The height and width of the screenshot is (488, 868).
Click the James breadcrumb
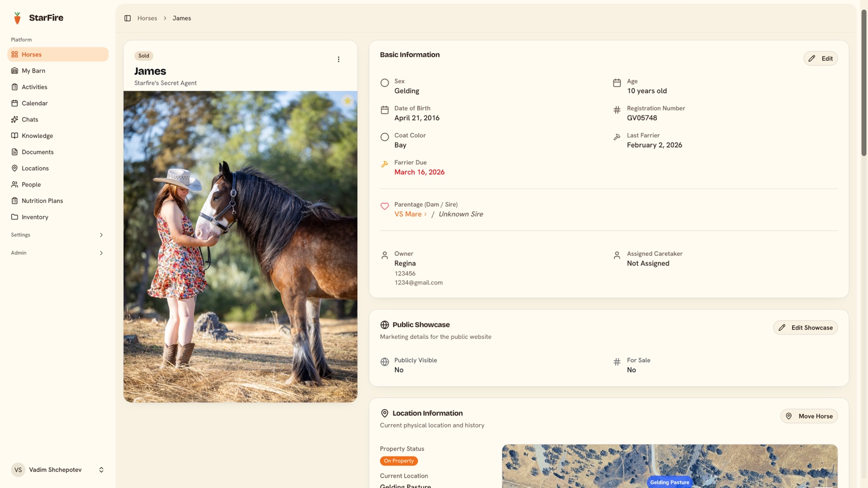(182, 18)
